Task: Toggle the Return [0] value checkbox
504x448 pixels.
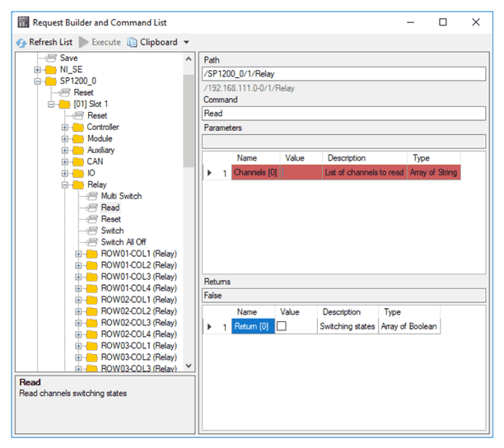Action: pyautogui.click(x=282, y=326)
